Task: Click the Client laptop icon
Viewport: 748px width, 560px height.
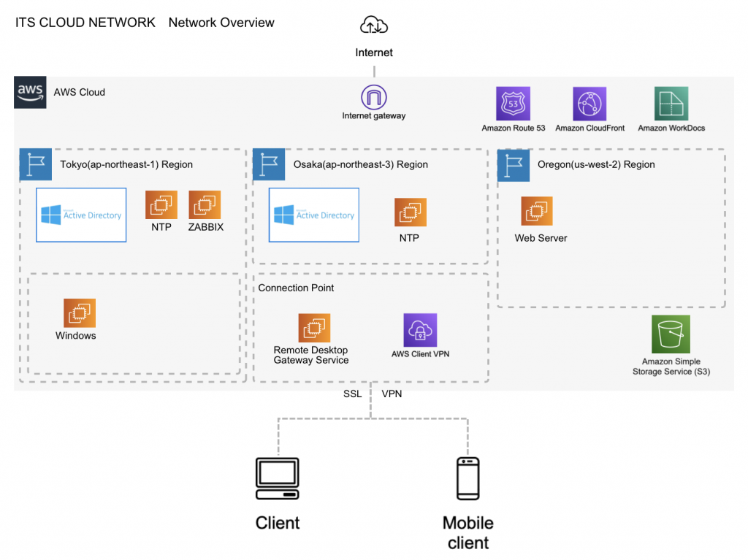Action: coord(277,478)
